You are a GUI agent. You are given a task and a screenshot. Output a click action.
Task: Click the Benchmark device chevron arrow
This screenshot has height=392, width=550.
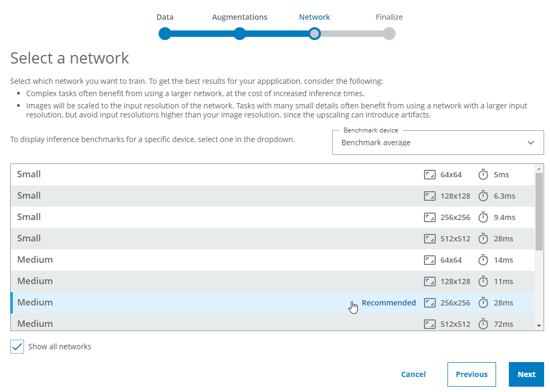pyautogui.click(x=531, y=143)
